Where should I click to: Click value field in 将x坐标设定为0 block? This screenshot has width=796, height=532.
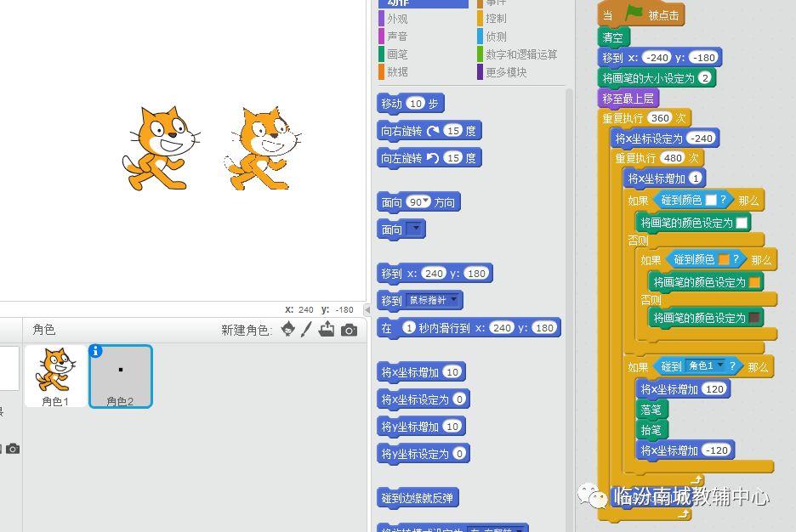click(459, 399)
